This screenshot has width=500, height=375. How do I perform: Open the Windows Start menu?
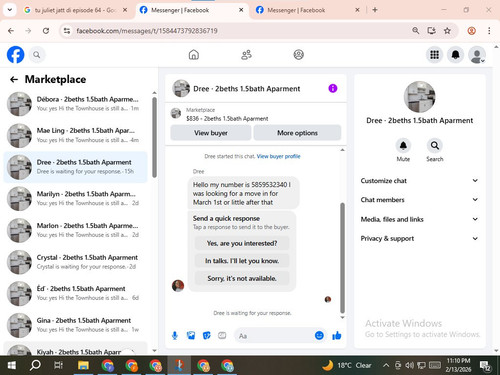click(x=11, y=366)
